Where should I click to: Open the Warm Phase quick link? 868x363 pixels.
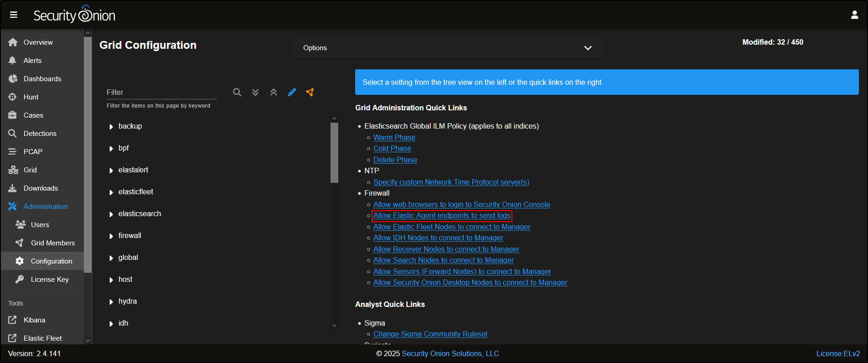(x=394, y=137)
